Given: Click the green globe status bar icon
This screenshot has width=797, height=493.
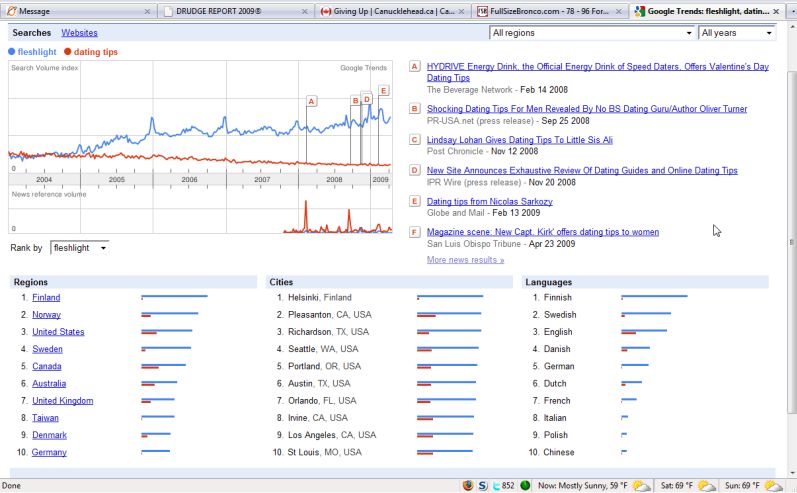Looking at the screenshot, I should tap(525, 485).
